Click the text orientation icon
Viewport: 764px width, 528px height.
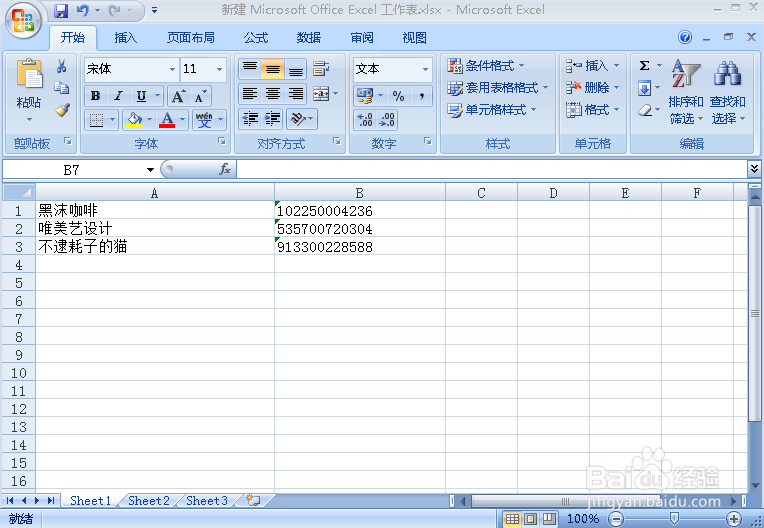click(x=298, y=119)
